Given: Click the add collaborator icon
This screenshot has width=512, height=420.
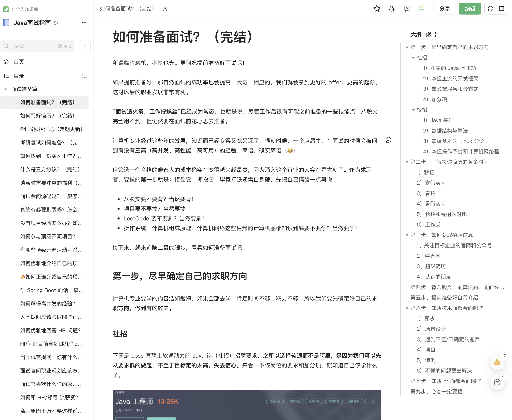Looking at the screenshot, I should pyautogui.click(x=391, y=9).
